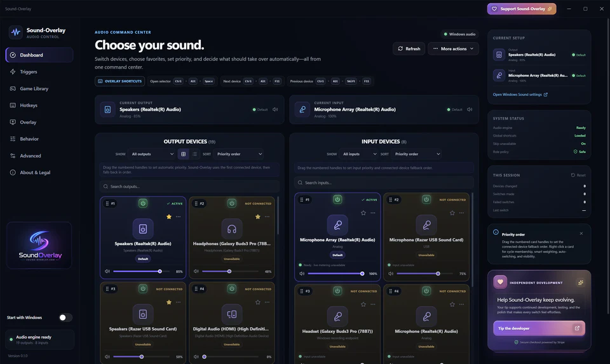Image resolution: width=610 pixels, height=364 pixels.
Task: Open the Hotkeys sidebar page
Action: coord(39,105)
